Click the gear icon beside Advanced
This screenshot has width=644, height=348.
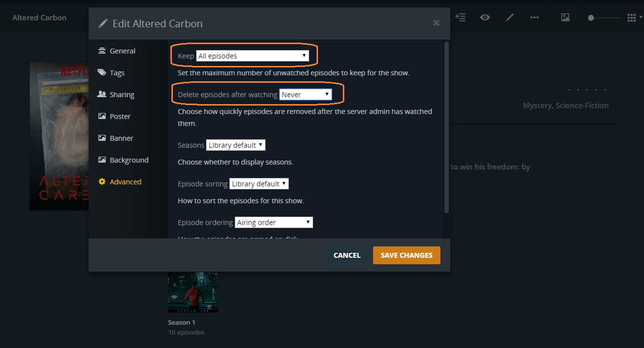click(102, 182)
